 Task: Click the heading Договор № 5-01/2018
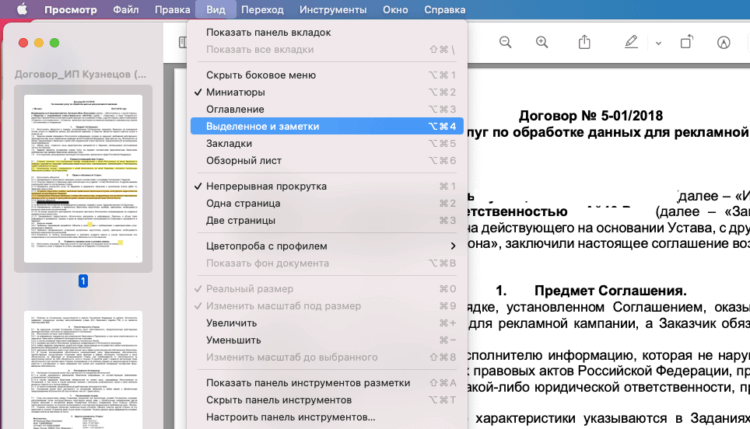click(591, 116)
